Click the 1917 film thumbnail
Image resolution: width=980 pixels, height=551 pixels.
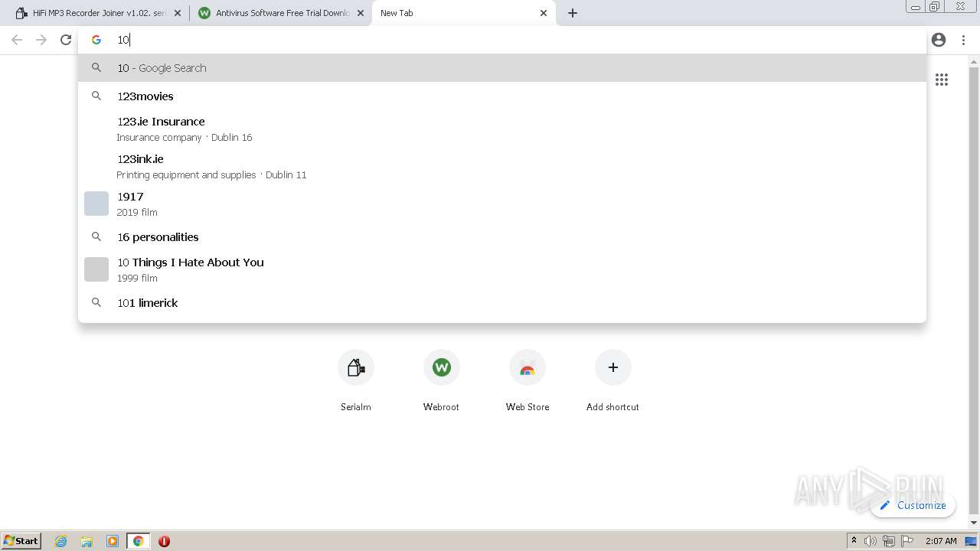[x=96, y=204]
